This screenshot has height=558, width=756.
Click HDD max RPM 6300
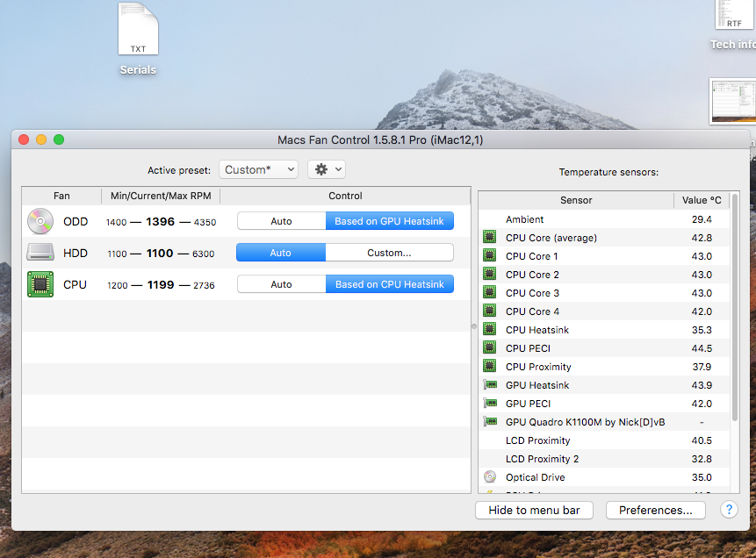[203, 254]
